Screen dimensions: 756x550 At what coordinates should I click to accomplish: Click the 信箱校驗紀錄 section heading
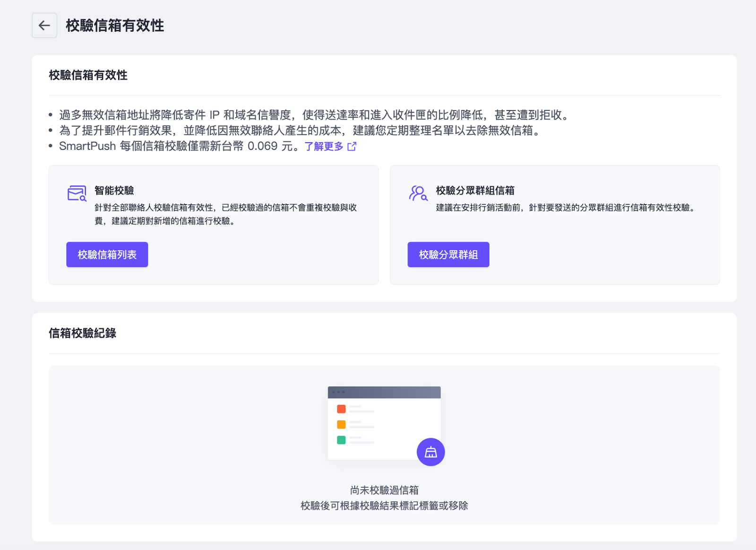pos(83,333)
